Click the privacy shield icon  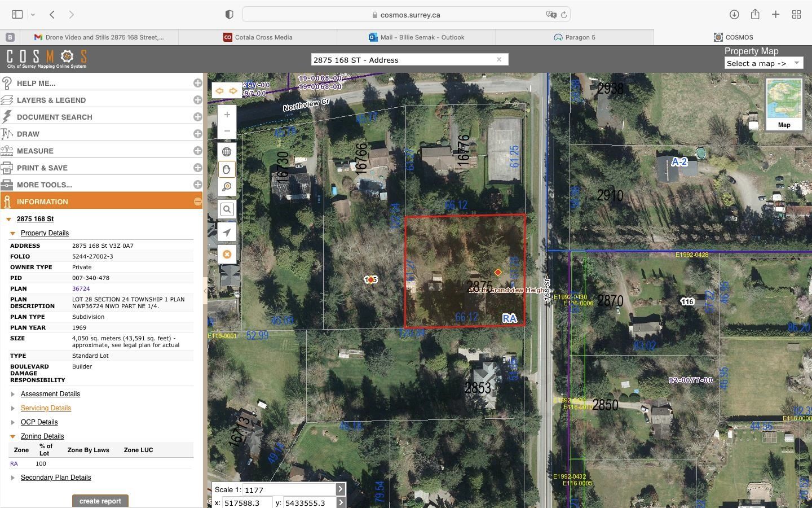(230, 14)
